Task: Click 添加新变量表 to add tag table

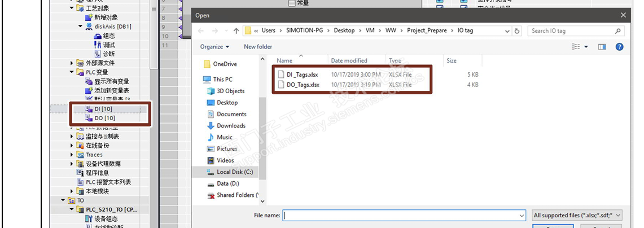Action: [x=112, y=90]
